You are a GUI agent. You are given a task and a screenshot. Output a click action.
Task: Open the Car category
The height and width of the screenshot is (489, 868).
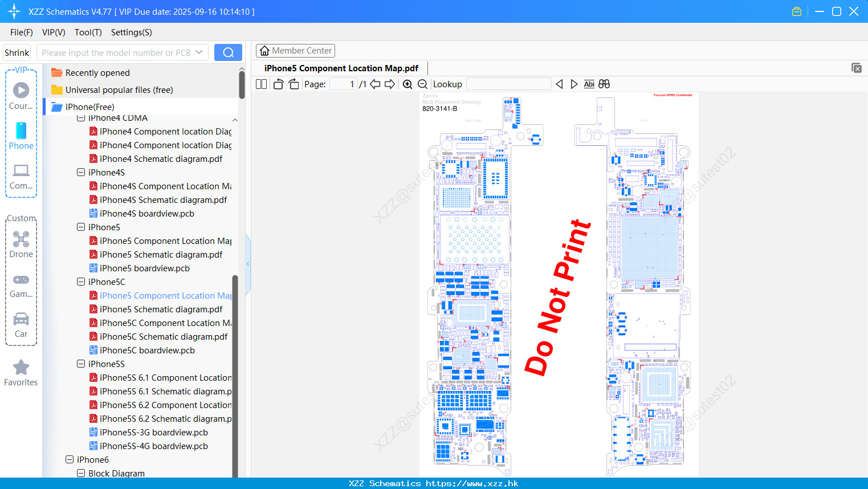pos(21,325)
